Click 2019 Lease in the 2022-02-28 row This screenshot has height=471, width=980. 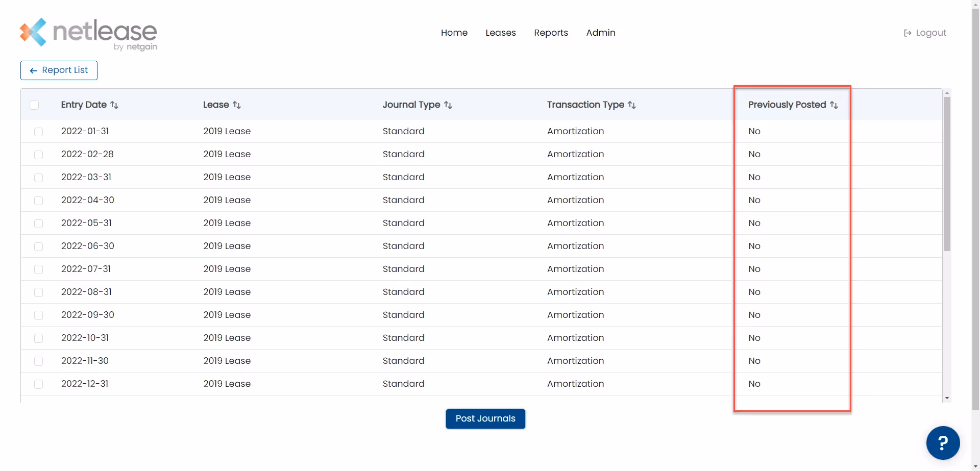[227, 154]
